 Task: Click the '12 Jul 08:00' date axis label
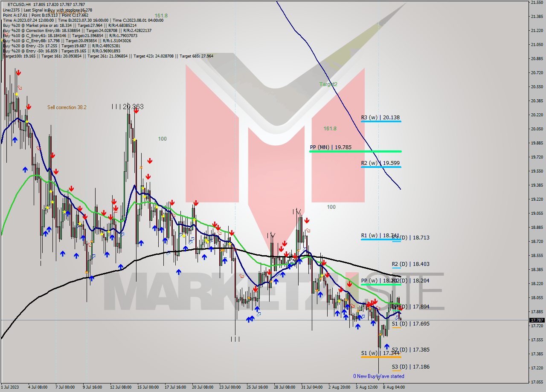click(x=120, y=387)
